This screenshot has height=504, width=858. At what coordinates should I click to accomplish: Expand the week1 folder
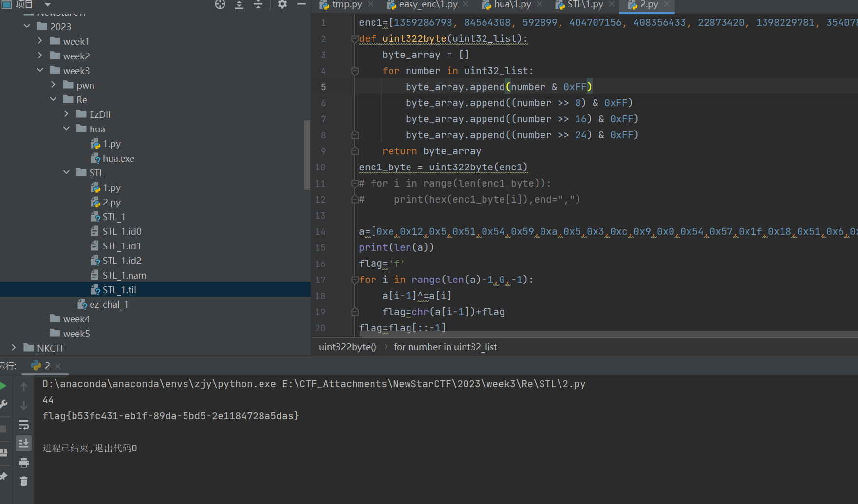click(40, 41)
